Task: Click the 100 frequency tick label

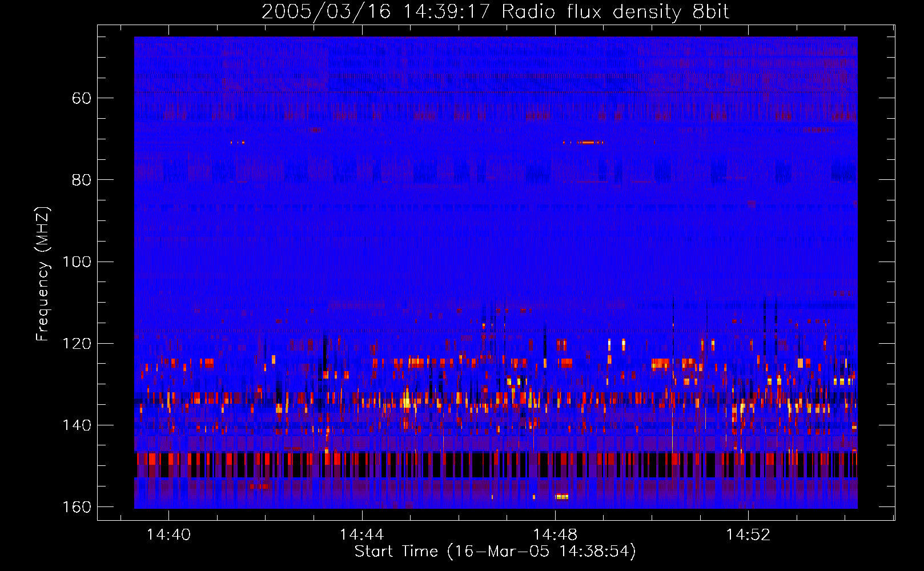Action: click(77, 262)
